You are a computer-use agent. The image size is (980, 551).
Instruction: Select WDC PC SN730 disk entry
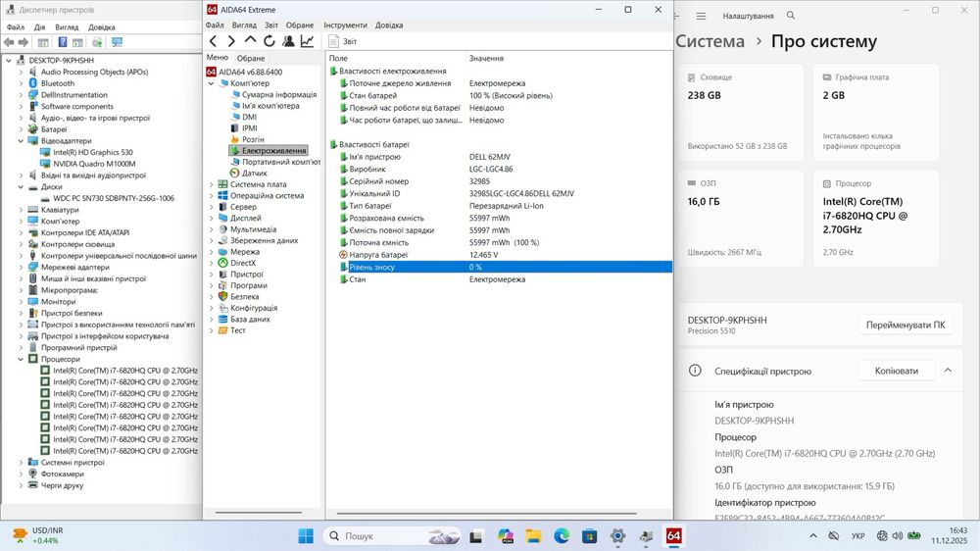point(114,198)
